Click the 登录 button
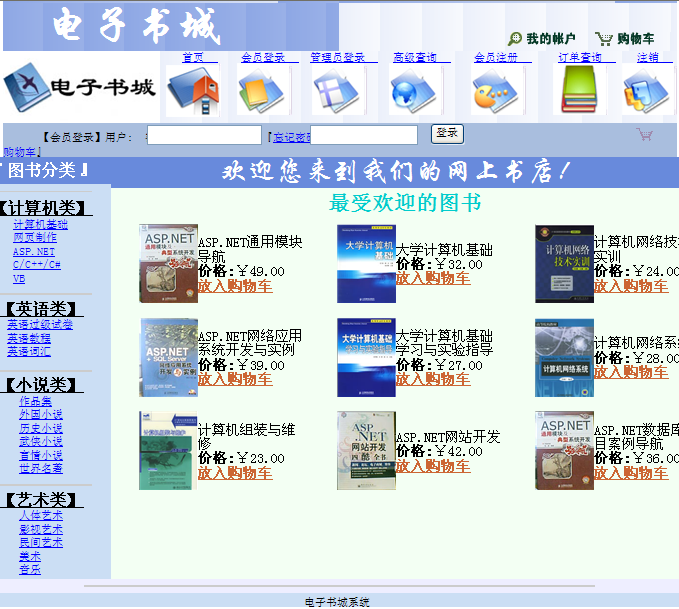This screenshot has height=609, width=679. [447, 134]
